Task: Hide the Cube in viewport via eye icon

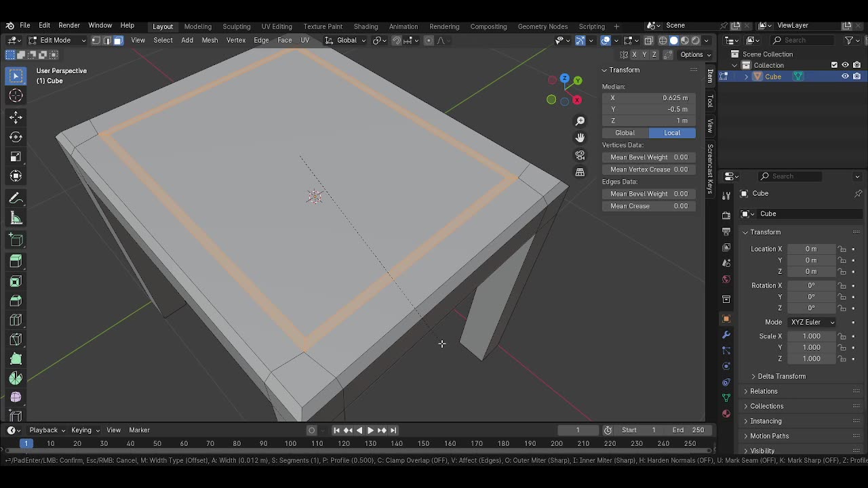Action: [845, 77]
